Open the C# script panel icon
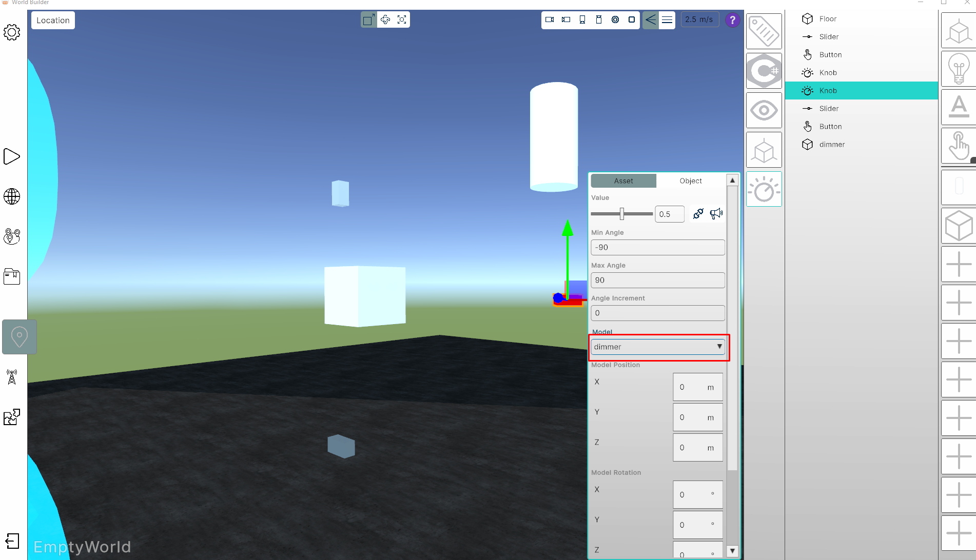 (x=764, y=71)
